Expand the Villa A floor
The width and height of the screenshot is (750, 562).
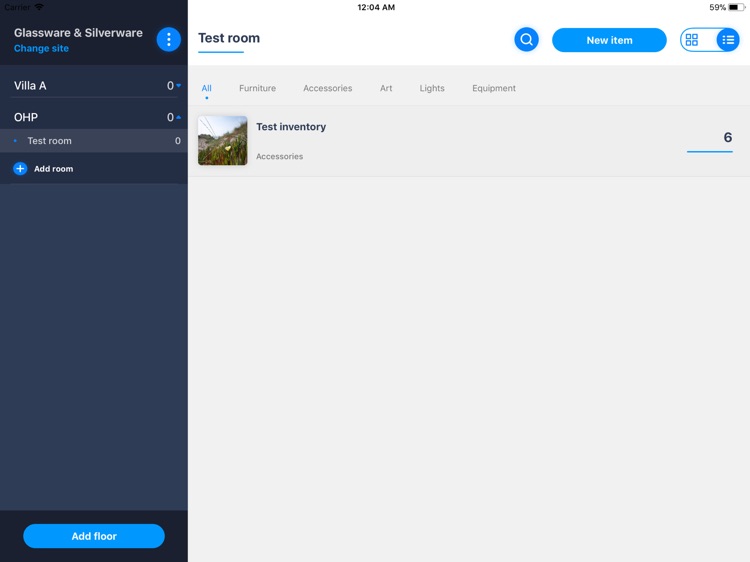178,86
